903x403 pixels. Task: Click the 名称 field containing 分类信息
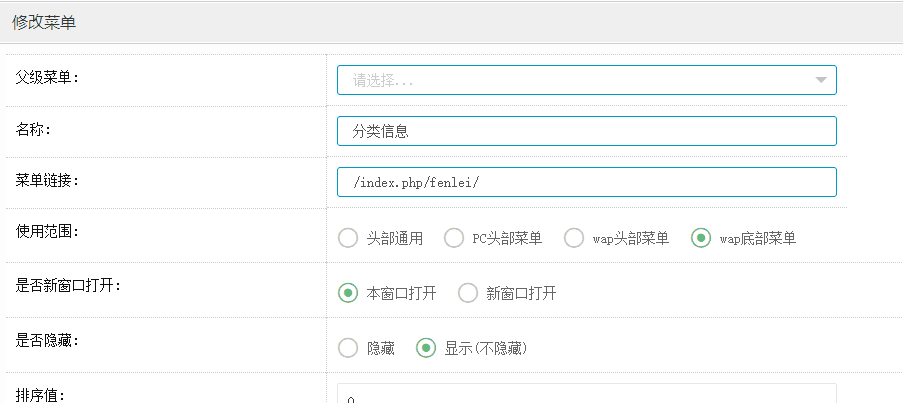(x=586, y=131)
